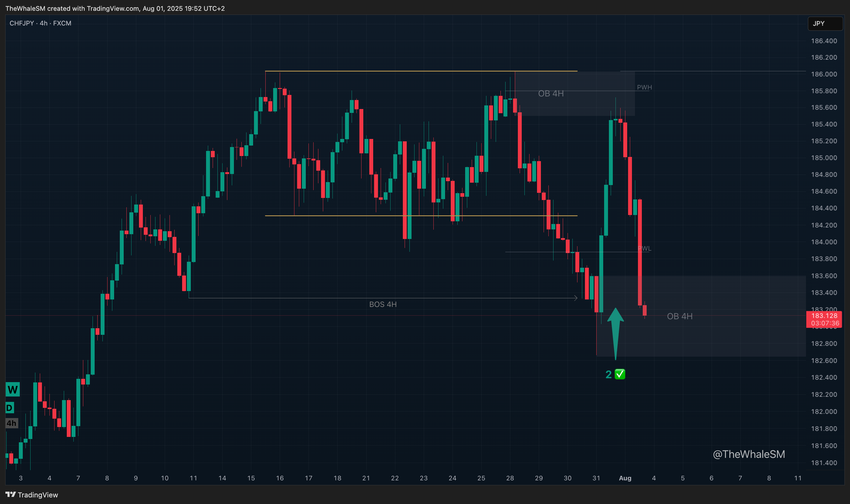This screenshot has height=504, width=850.
Task: Click date 21 on the time axis
Action: [x=366, y=478]
